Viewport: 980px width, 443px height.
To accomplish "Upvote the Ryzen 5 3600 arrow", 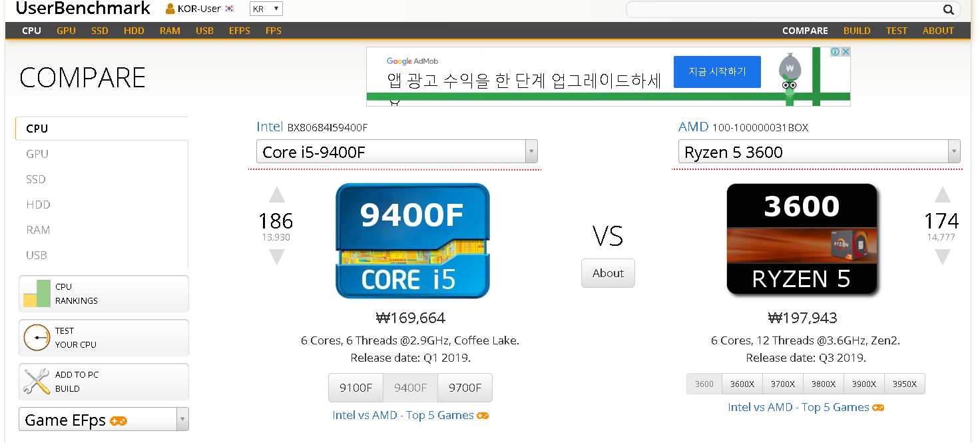I will [942, 195].
